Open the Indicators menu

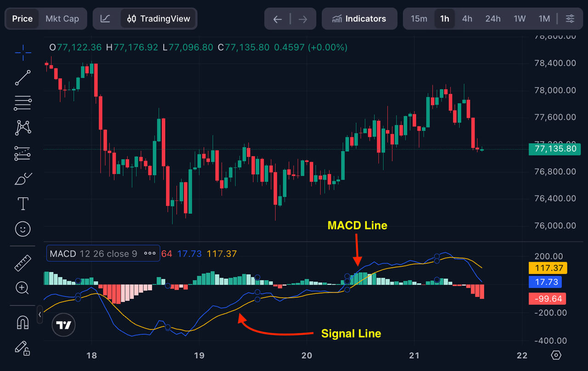click(359, 19)
